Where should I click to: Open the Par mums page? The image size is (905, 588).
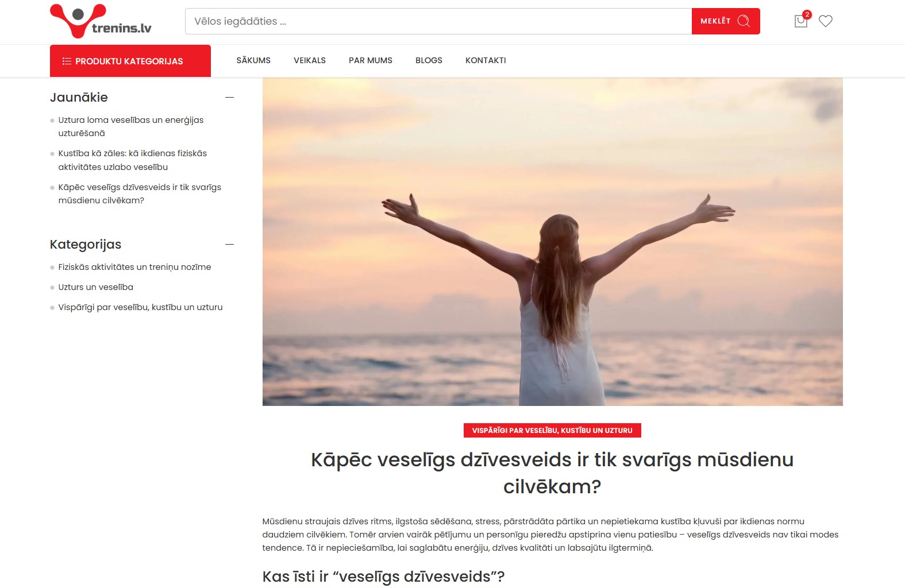371,60
